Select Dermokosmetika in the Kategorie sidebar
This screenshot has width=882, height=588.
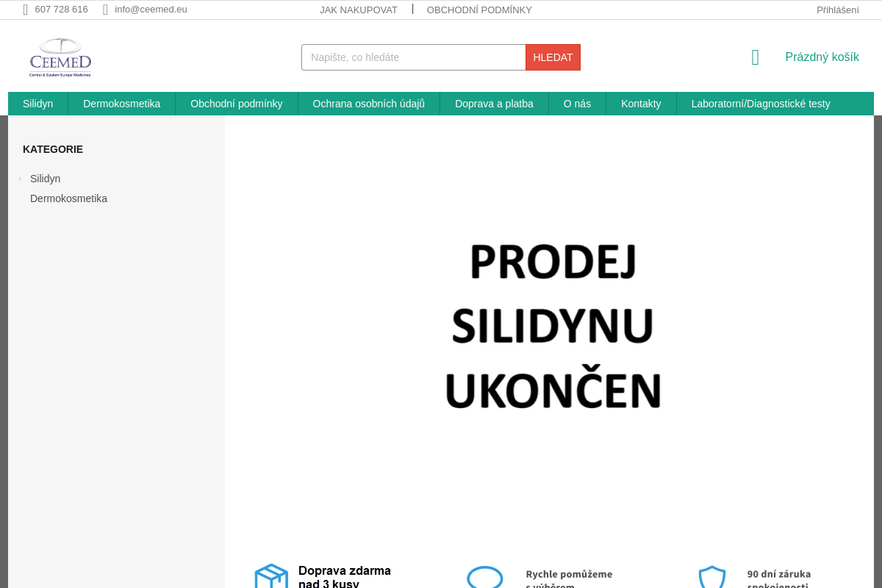pyautogui.click(x=68, y=198)
